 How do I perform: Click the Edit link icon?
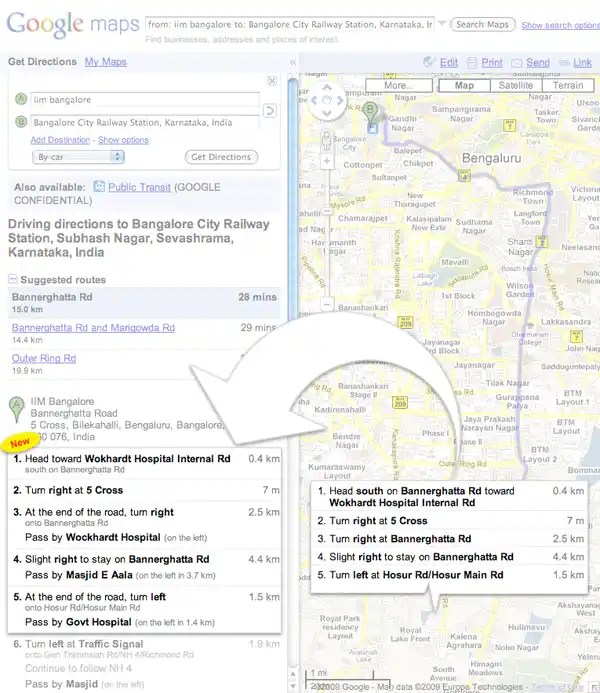(429, 62)
